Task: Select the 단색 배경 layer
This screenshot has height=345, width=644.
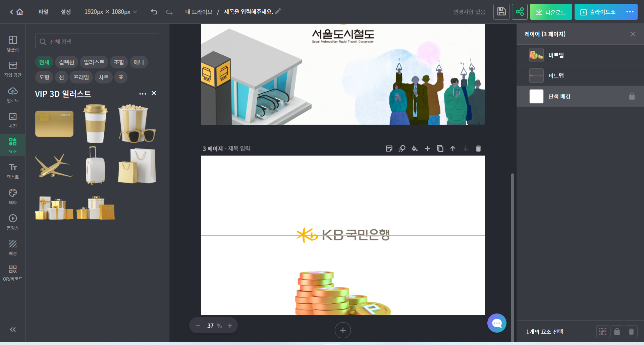Action: (580, 96)
